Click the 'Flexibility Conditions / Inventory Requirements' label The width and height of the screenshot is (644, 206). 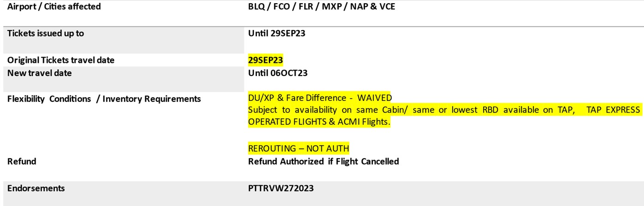(104, 99)
